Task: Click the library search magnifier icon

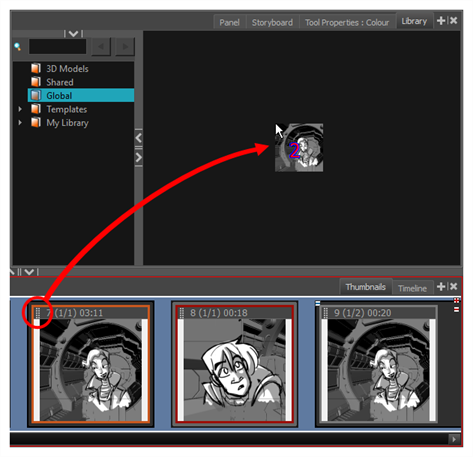Action: tap(18, 46)
